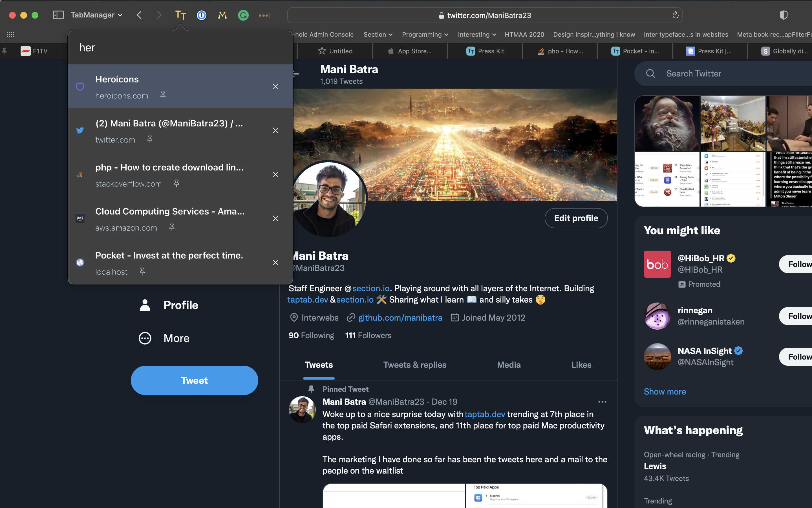Close the stackoverflow php tab entry
Viewport: 812px width, 508px height.
click(275, 174)
